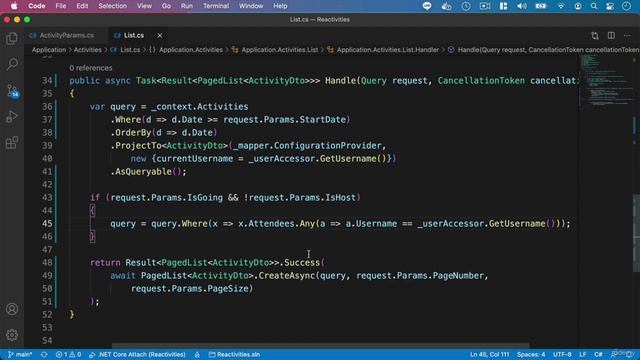Click the main branch in status bar
This screenshot has height=360, width=640.
[20, 354]
